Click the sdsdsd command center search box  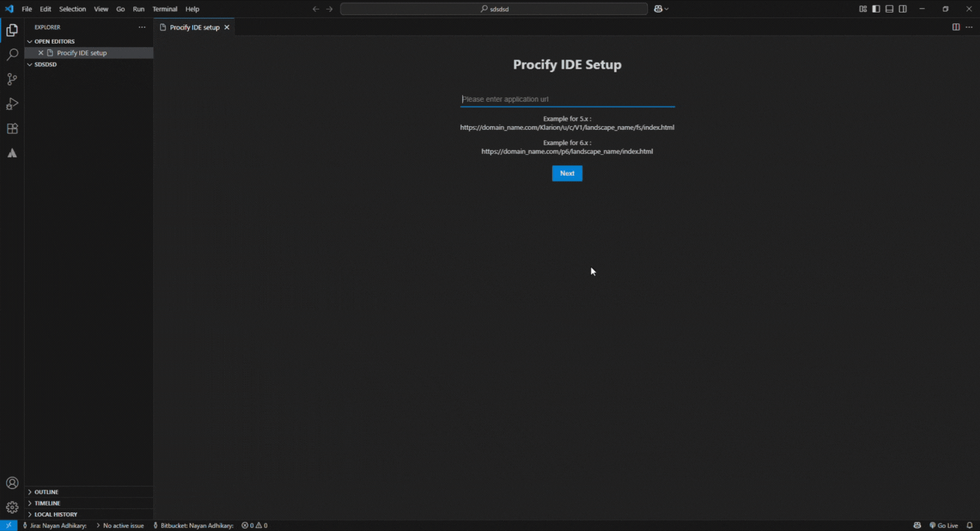(494, 9)
